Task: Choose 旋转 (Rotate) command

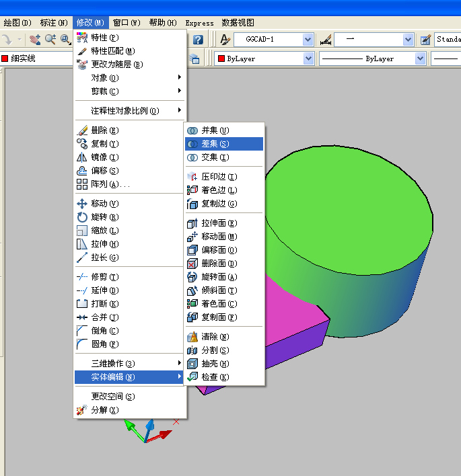Action: (x=130, y=217)
